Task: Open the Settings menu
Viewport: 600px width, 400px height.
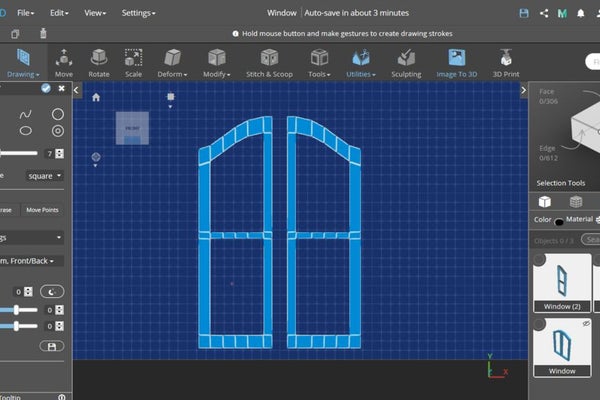Action: (138, 13)
